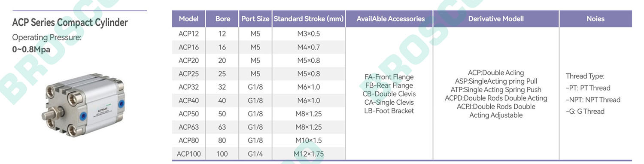Screen dimensions: 644x164
Task: Click the ACP63 model cell
Action: 188,127
